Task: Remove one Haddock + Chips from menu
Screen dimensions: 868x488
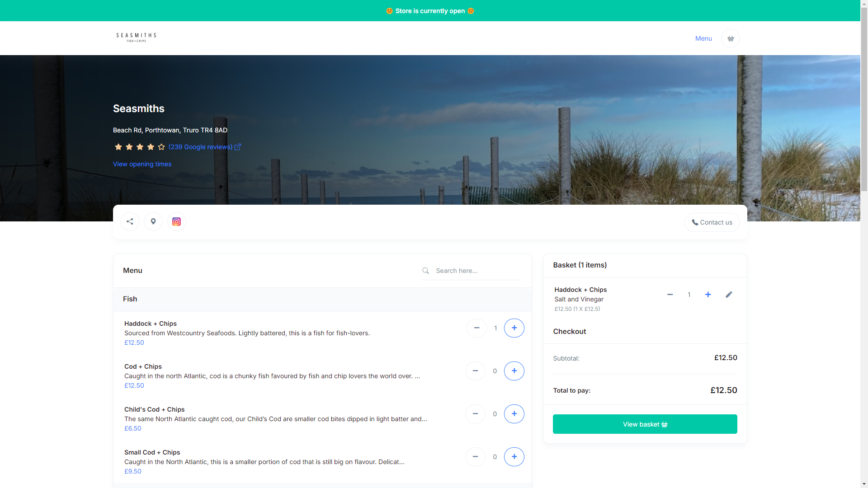Action: [476, 328]
